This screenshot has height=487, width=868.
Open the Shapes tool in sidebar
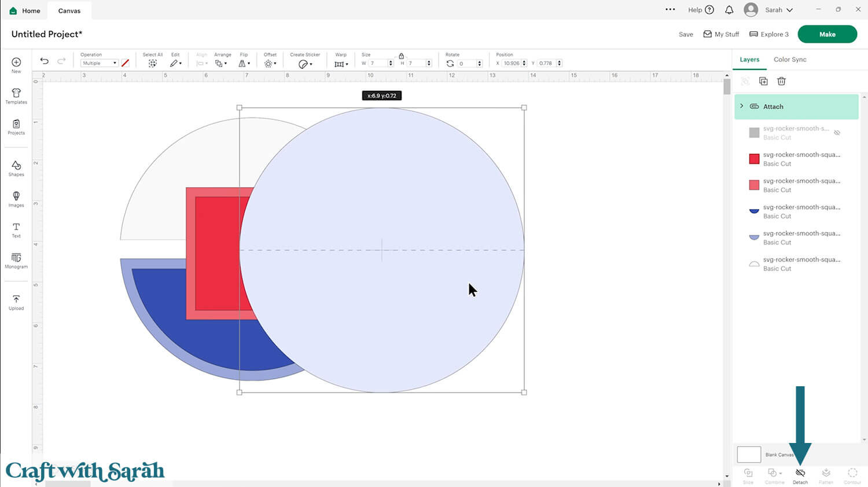(16, 168)
